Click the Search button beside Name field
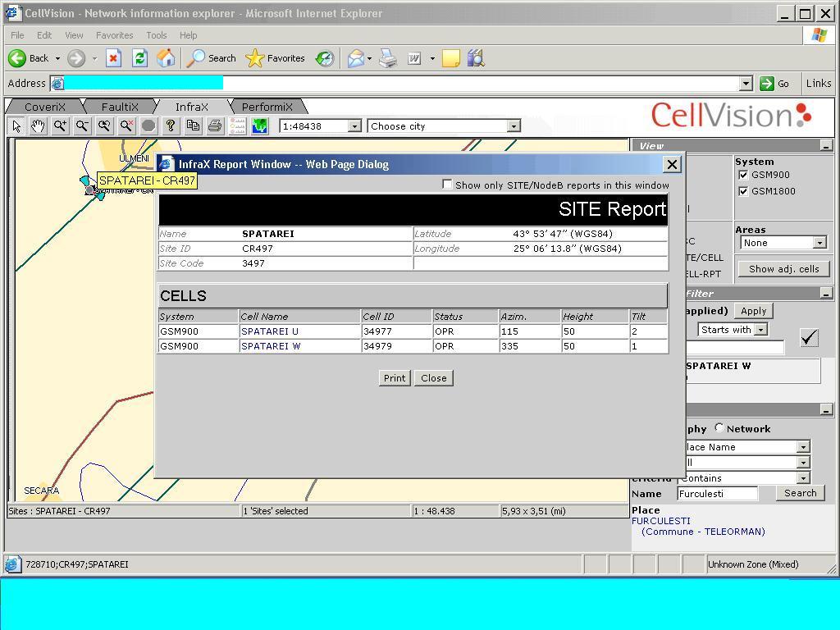This screenshot has height=630, width=840. coord(800,493)
